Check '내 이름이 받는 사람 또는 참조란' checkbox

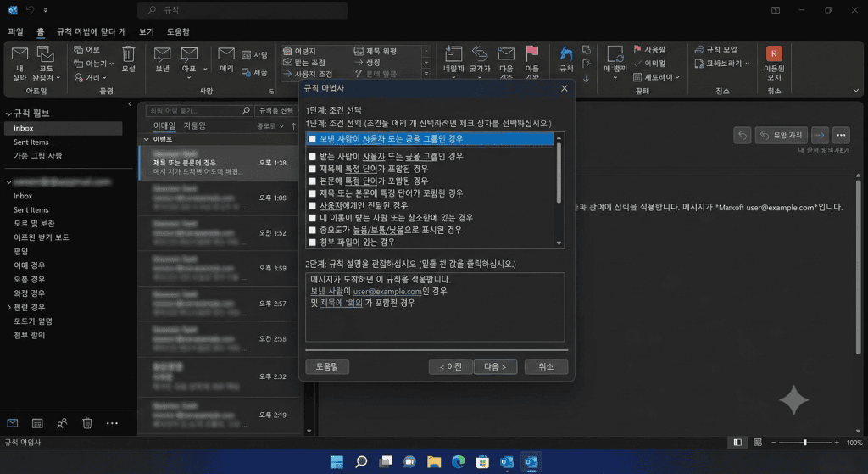tap(312, 218)
